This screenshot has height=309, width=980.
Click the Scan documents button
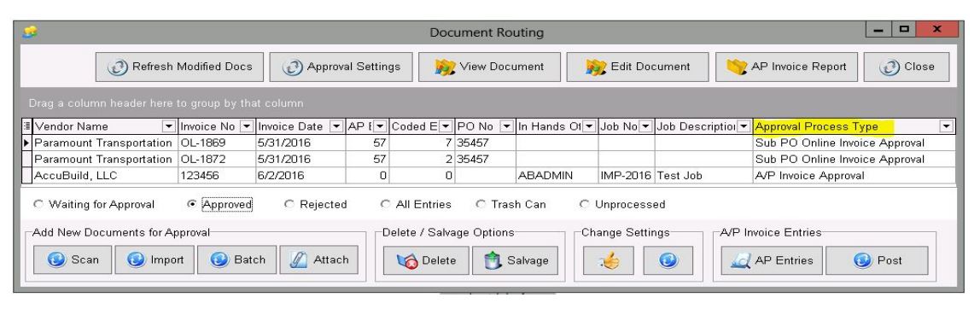pos(73,260)
